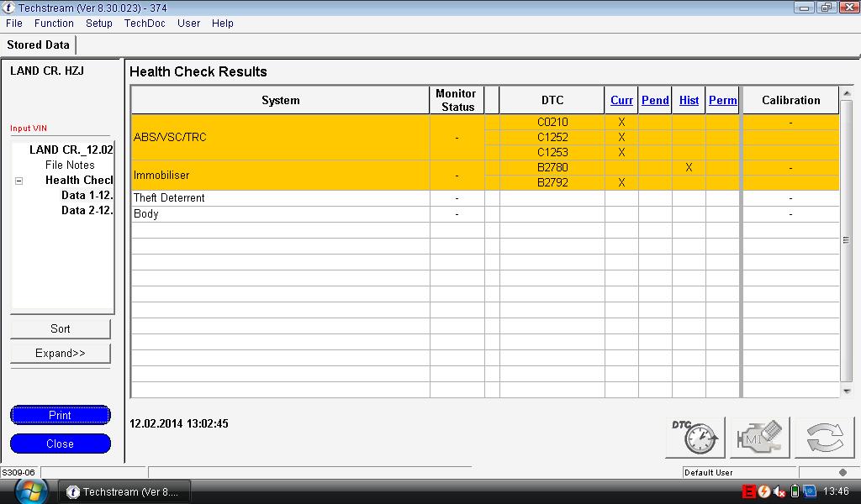The height and width of the screenshot is (504, 861).
Task: Click the engine MI clear icon button
Action: pyautogui.click(x=759, y=438)
